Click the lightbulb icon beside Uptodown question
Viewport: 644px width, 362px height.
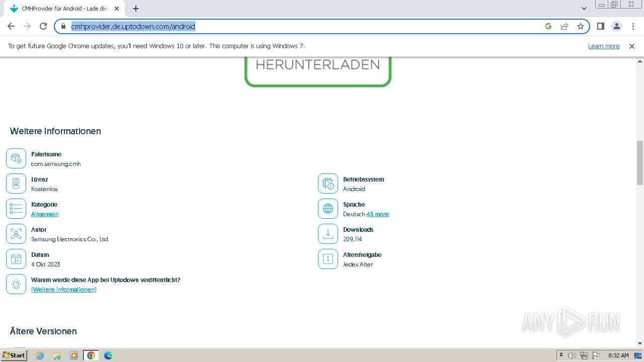[x=16, y=285]
